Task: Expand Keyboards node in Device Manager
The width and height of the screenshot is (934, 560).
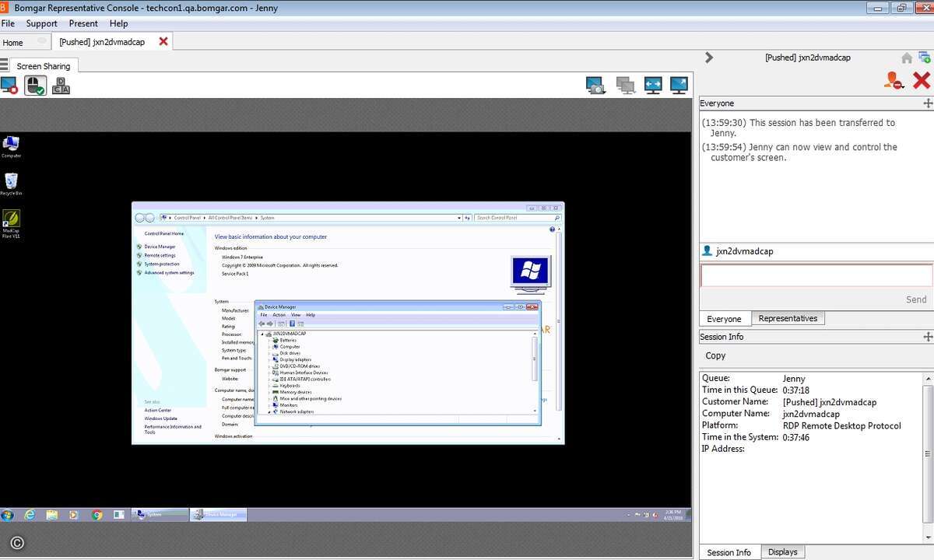Action: click(270, 386)
